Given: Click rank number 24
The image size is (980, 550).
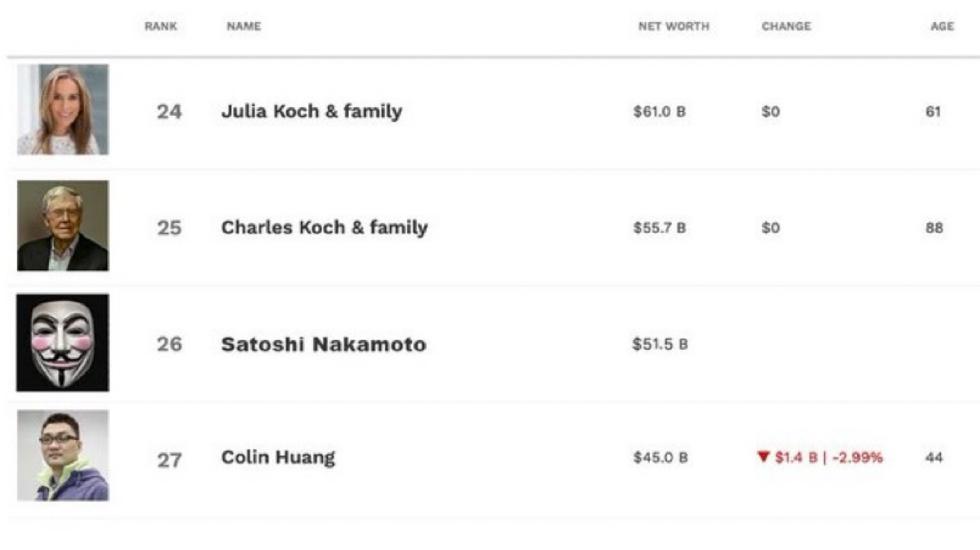Looking at the screenshot, I should coord(169,111).
